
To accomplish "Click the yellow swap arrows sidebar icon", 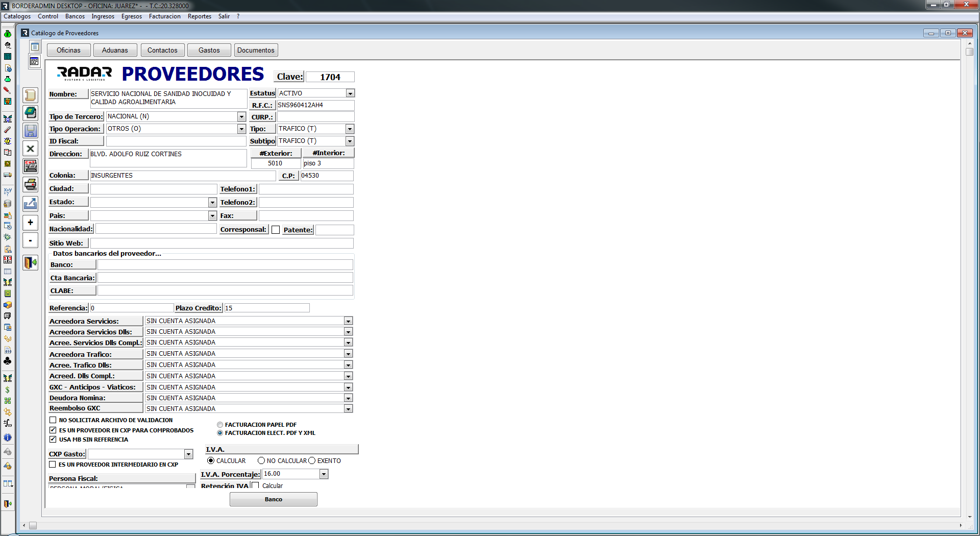I will 7,412.
